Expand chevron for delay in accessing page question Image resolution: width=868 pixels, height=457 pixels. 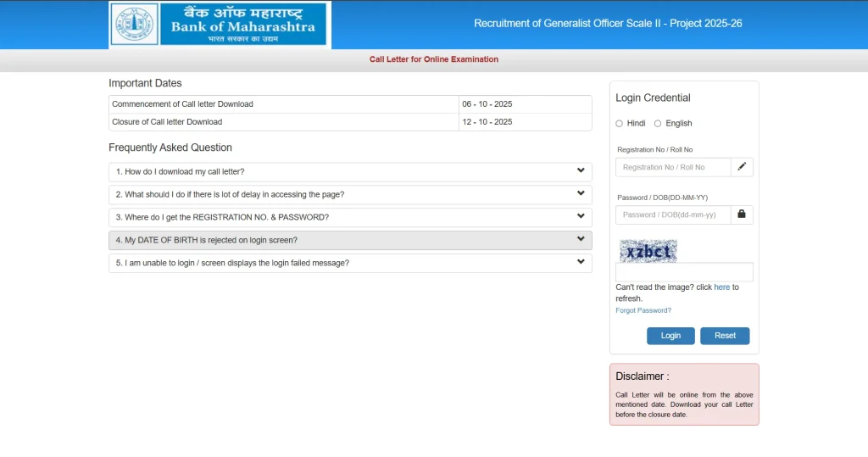[581, 194]
